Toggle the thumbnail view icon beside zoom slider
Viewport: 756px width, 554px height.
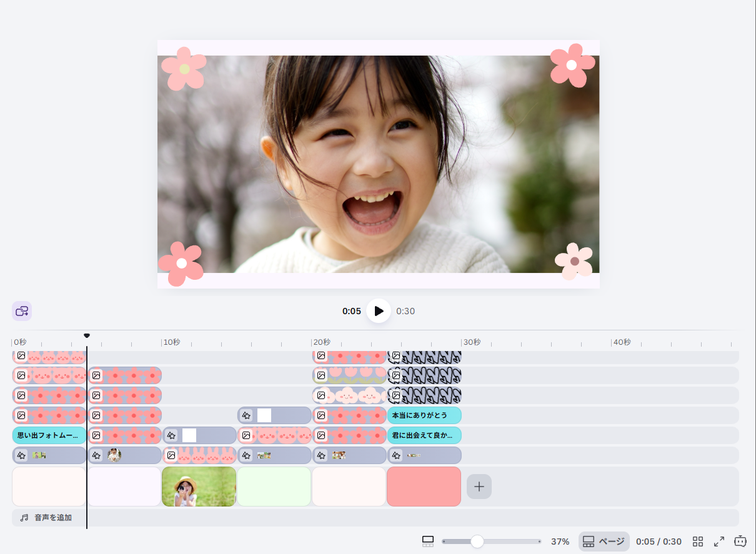tap(428, 542)
